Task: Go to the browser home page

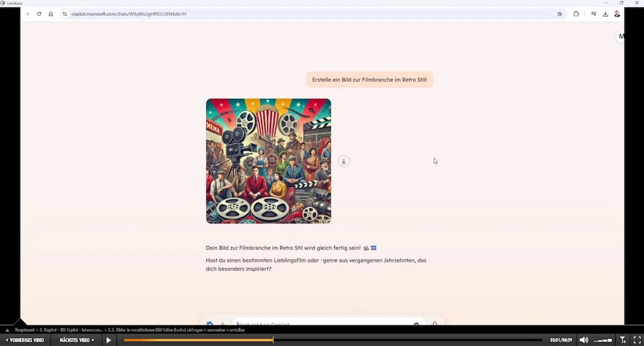Action: click(x=51, y=14)
